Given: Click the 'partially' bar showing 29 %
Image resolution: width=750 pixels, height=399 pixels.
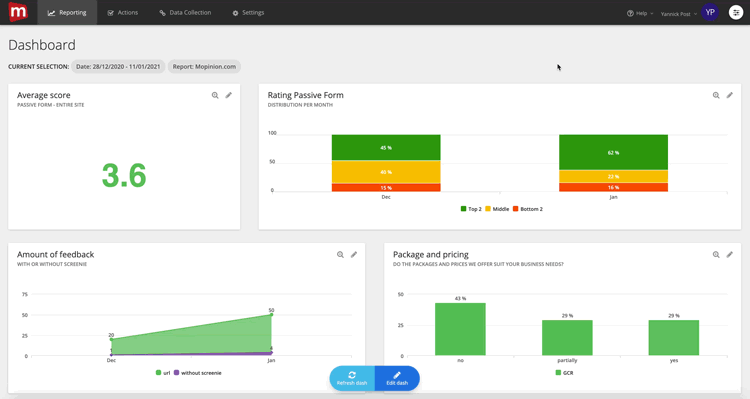Looking at the screenshot, I should 567,338.
